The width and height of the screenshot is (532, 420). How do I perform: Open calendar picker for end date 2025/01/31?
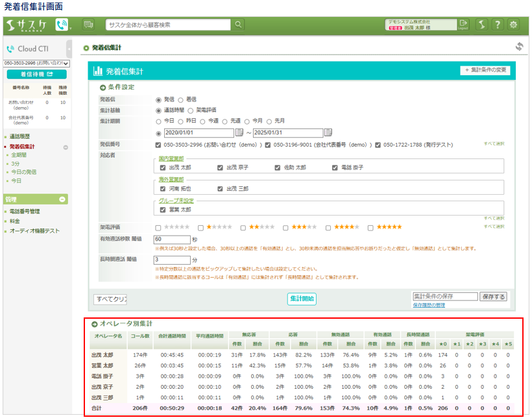[328, 132]
